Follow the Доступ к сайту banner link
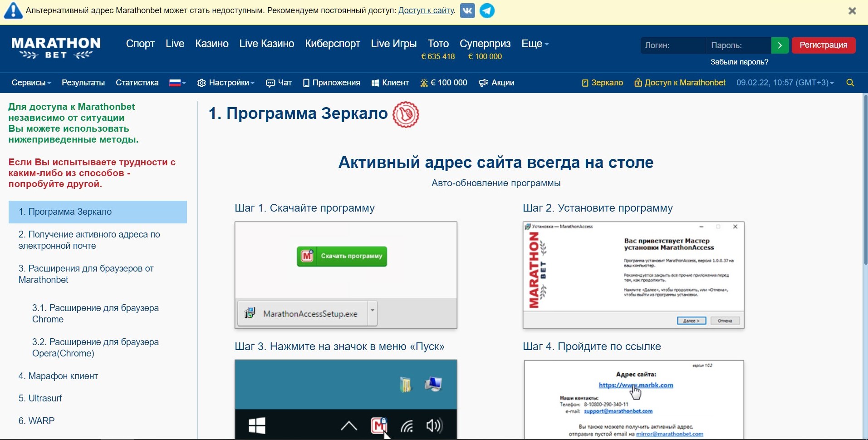 [426, 10]
